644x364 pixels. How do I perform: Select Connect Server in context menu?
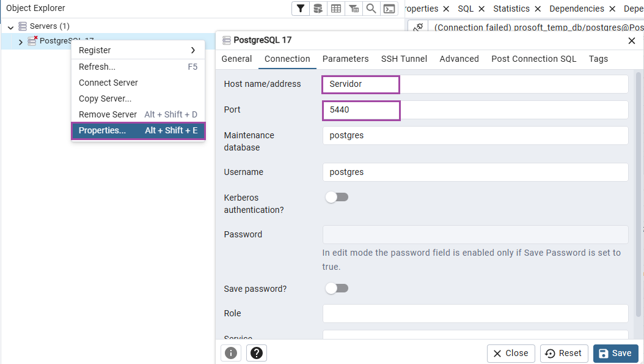coord(138,83)
